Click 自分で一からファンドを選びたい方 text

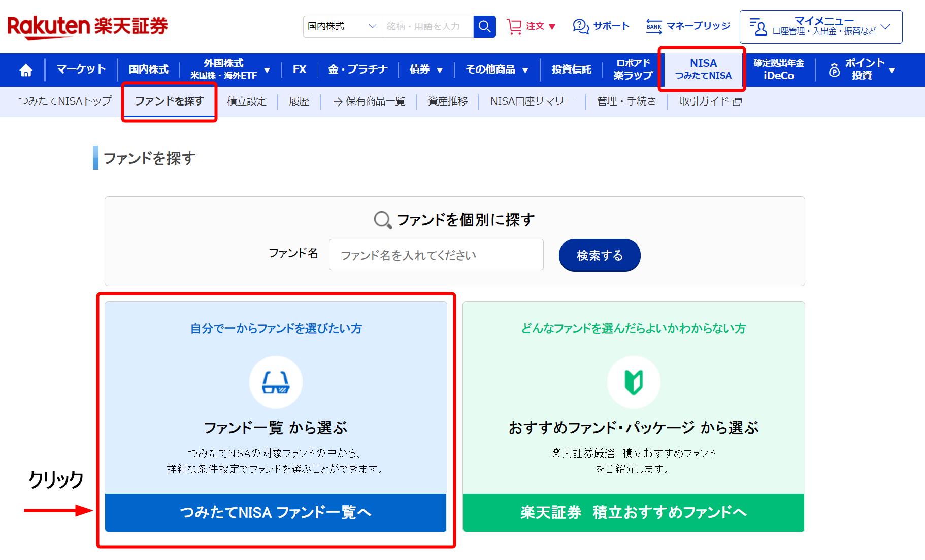click(276, 329)
